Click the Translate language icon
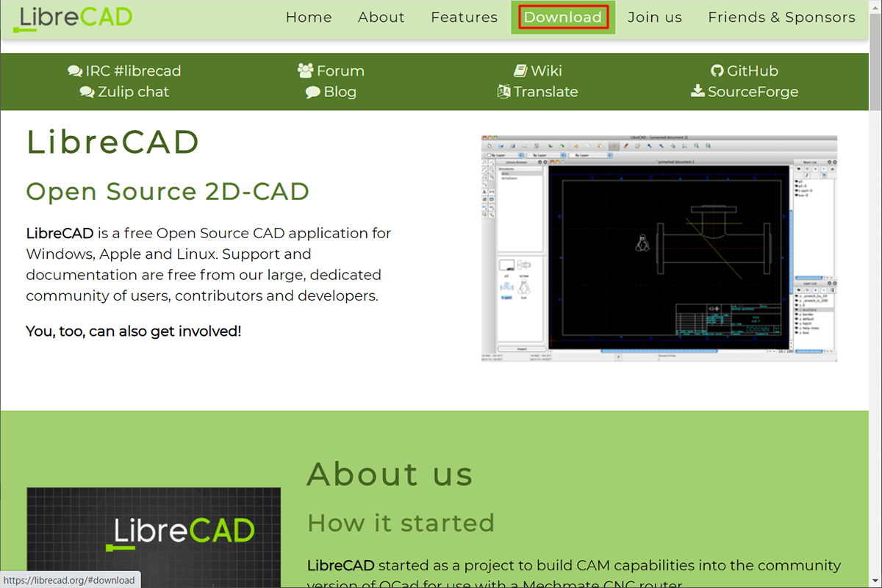This screenshot has height=588, width=882. (503, 92)
